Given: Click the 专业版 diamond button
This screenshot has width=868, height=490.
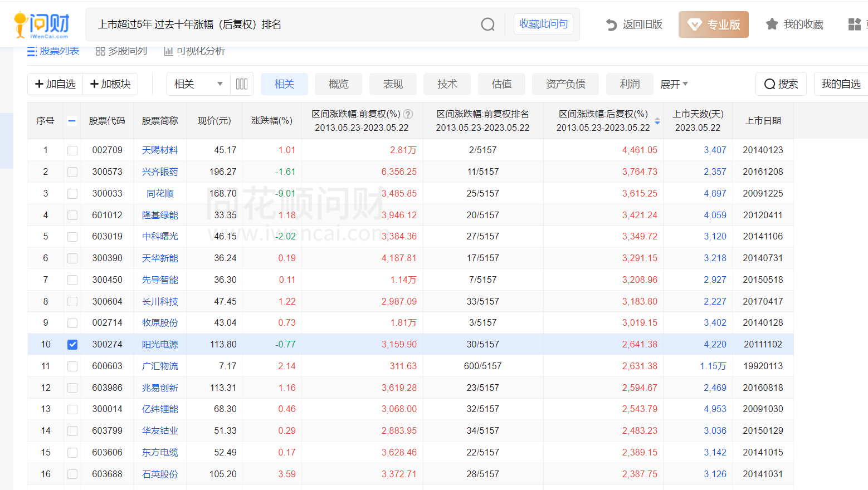Looking at the screenshot, I should coord(713,24).
